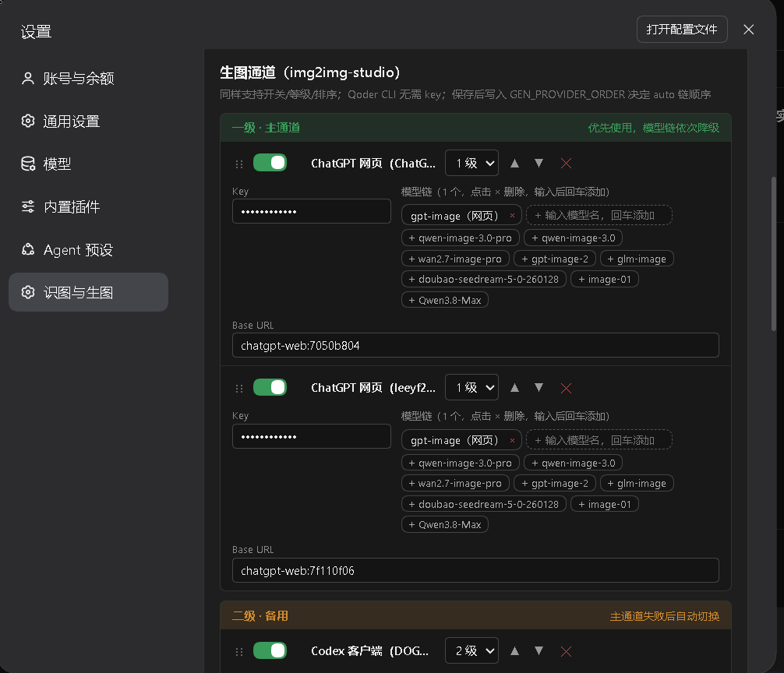This screenshot has height=673, width=784.
Task: Go to the 模型 settings section
Action: click(x=89, y=164)
